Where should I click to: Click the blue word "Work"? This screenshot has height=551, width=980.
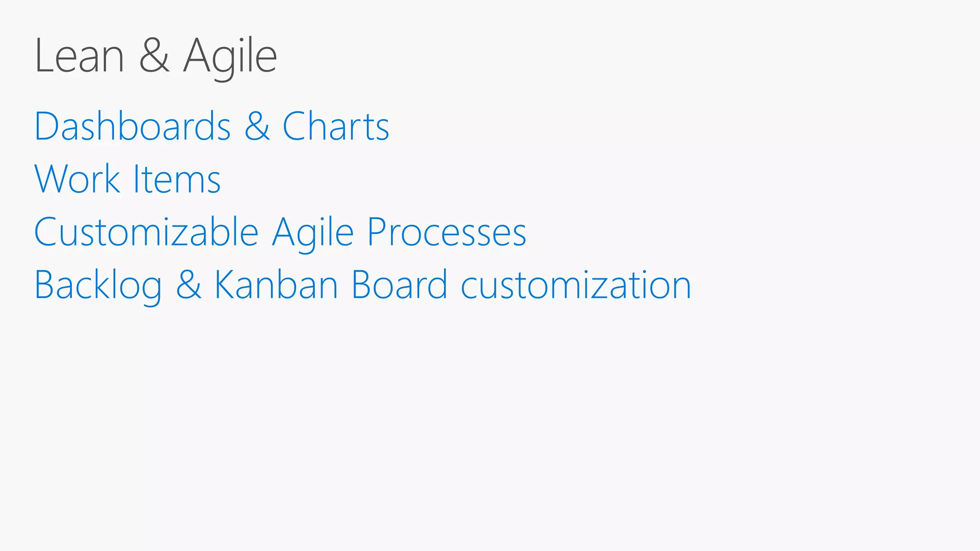click(78, 179)
